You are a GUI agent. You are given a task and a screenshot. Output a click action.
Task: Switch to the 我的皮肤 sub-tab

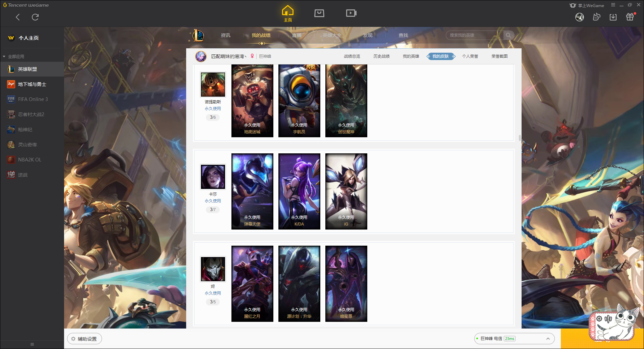tap(441, 56)
